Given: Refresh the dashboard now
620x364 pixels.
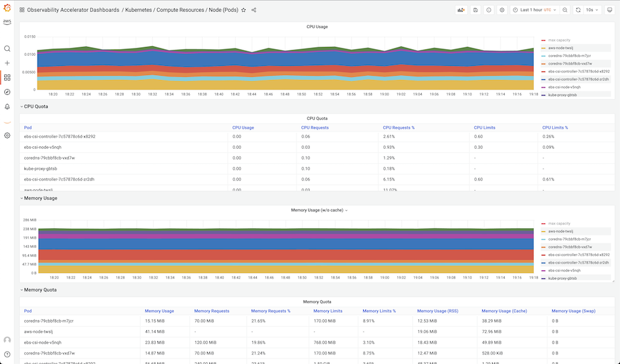Looking at the screenshot, I should click(x=578, y=10).
